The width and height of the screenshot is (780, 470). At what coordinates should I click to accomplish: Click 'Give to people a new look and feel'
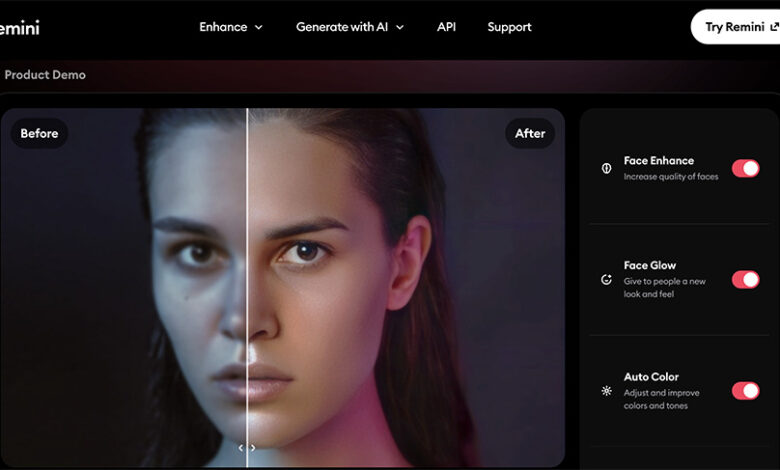point(664,287)
